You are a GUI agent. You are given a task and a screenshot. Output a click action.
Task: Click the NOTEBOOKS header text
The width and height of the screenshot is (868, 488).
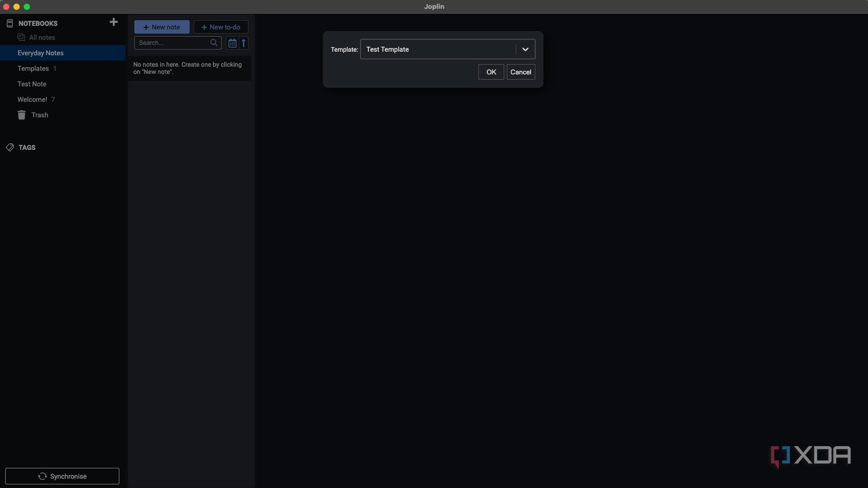(38, 23)
